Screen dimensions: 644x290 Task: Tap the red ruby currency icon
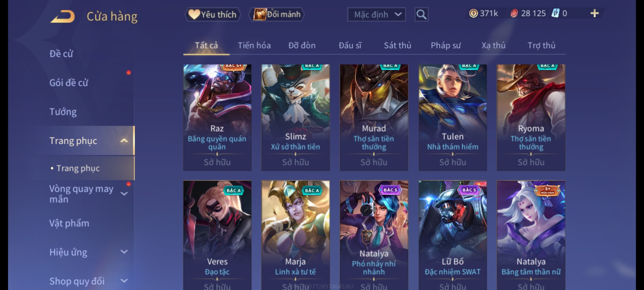[x=514, y=13]
